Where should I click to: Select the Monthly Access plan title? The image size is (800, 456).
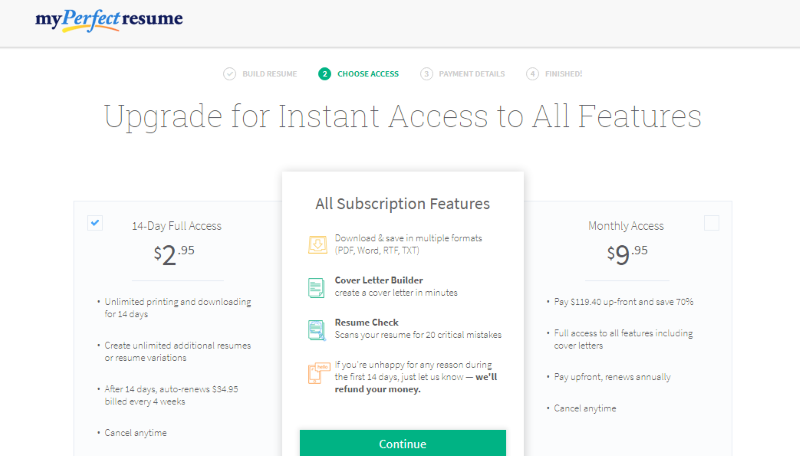pyautogui.click(x=626, y=226)
